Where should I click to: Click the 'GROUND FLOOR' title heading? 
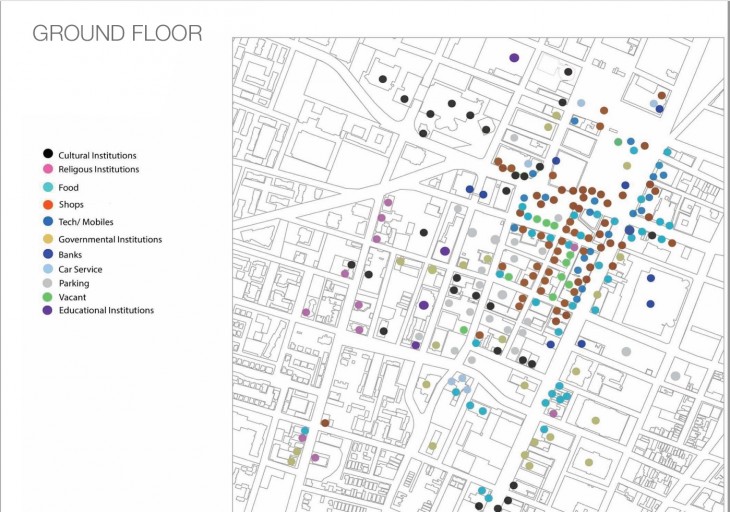tap(117, 33)
